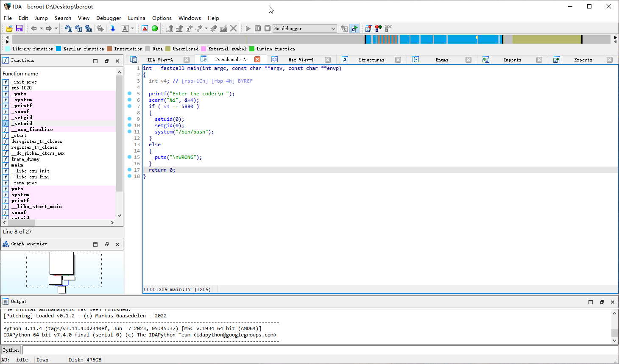Image resolution: width=619 pixels, height=364 pixels.
Task: Click the Python command input field
Action: [320, 350]
